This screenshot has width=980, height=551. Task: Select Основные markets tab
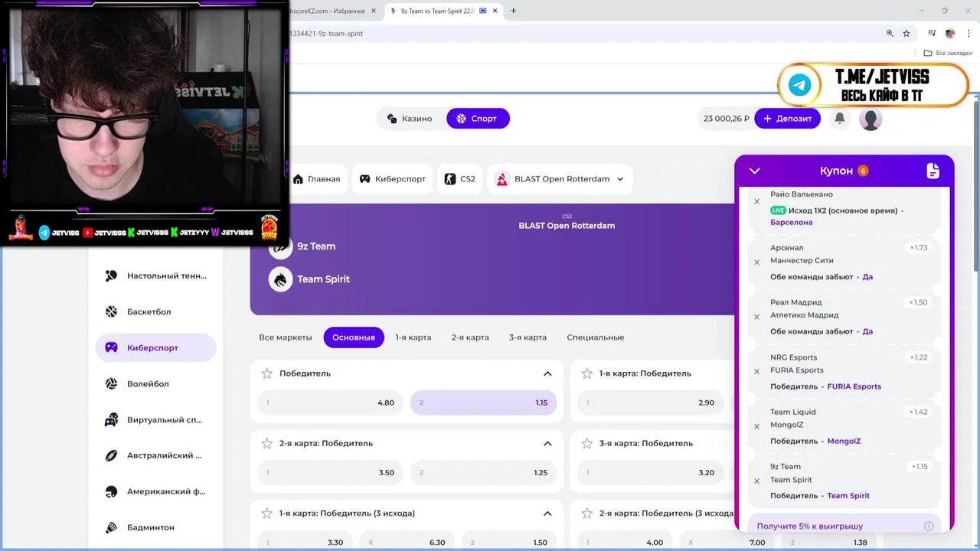tap(354, 337)
